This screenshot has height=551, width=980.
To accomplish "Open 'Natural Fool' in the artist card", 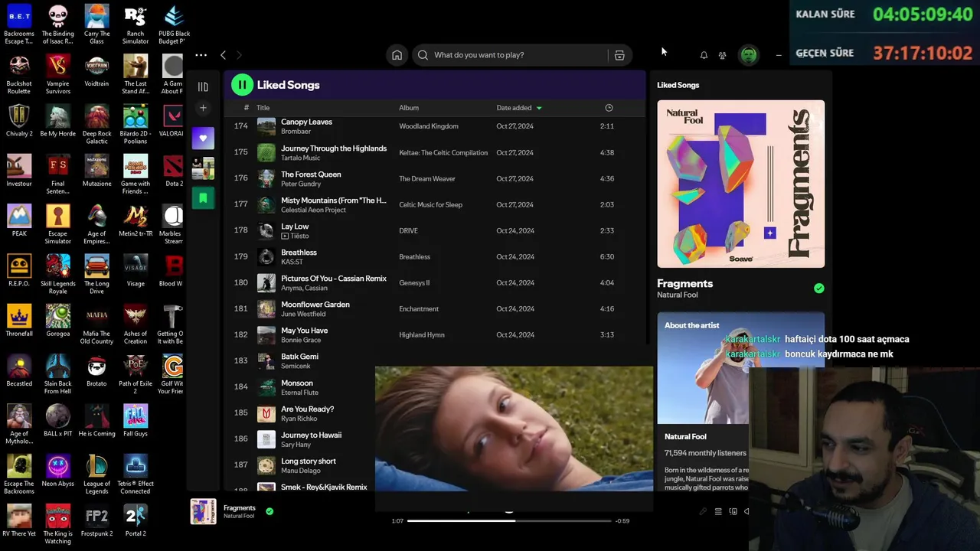I will [685, 437].
